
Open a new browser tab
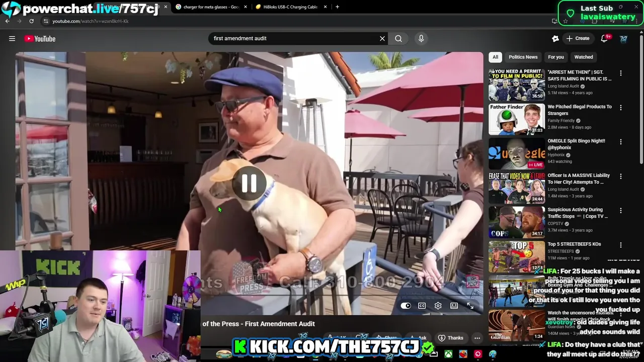pos(337,7)
